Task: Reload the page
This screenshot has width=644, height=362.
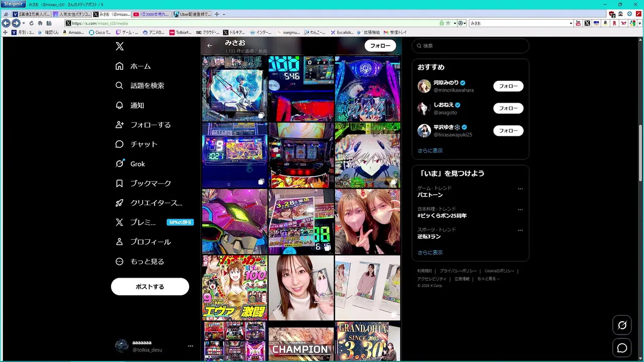Action: [31, 23]
